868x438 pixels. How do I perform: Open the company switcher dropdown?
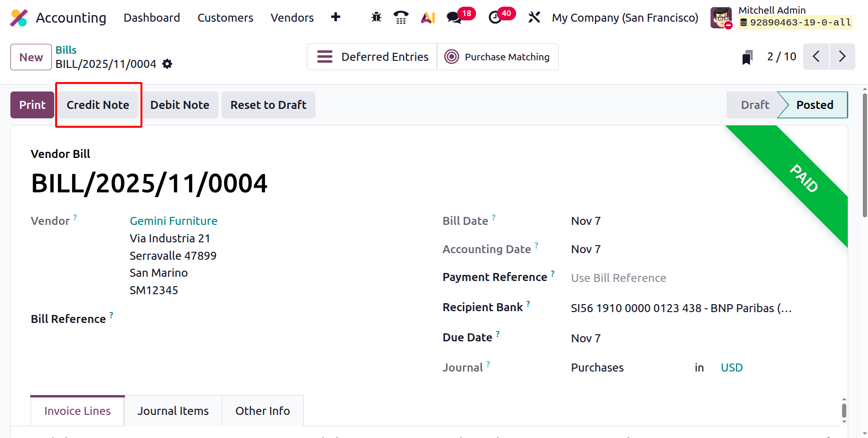point(625,17)
